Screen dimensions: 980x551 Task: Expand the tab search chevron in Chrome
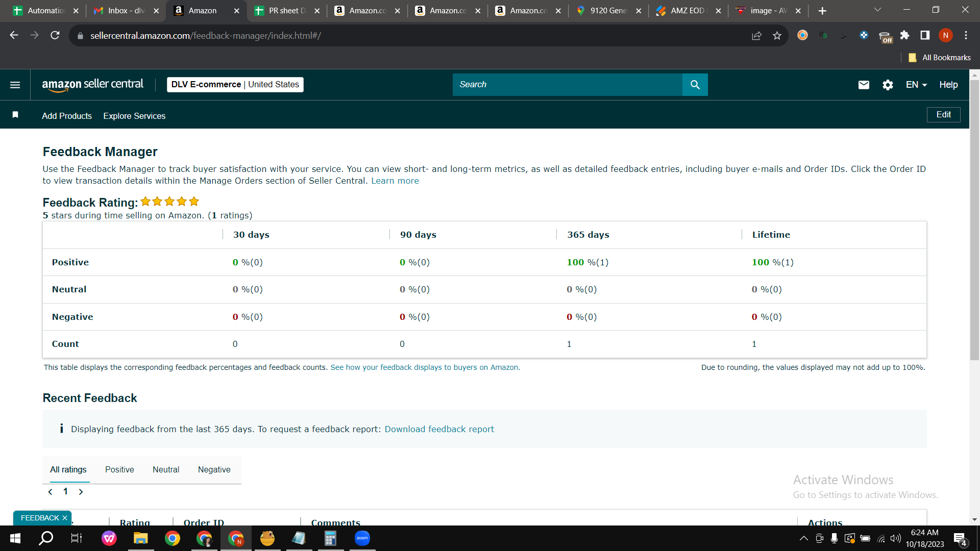coord(877,10)
